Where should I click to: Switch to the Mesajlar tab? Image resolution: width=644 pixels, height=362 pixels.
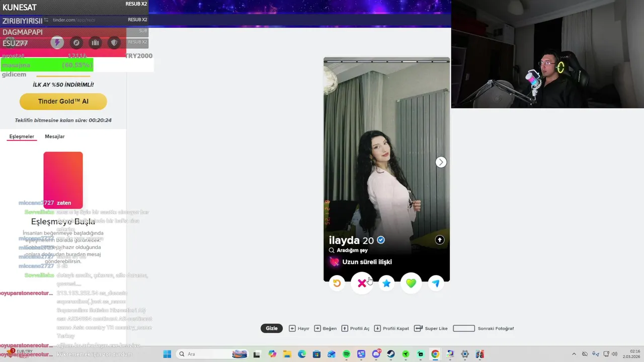55,136
